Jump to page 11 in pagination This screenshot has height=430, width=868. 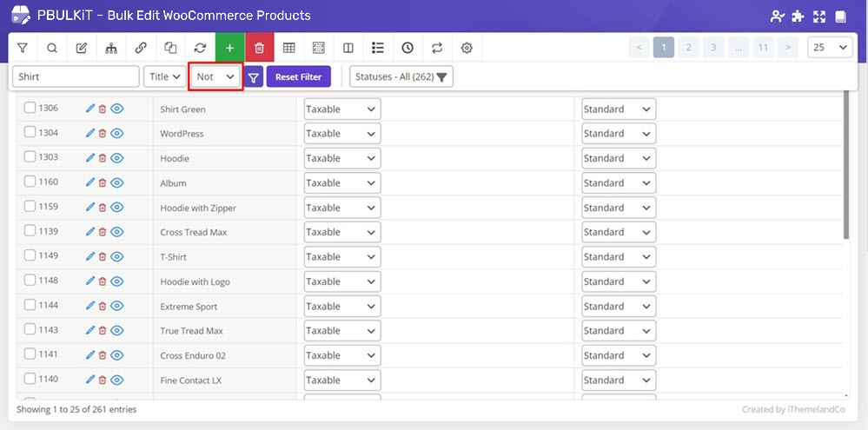tap(763, 48)
